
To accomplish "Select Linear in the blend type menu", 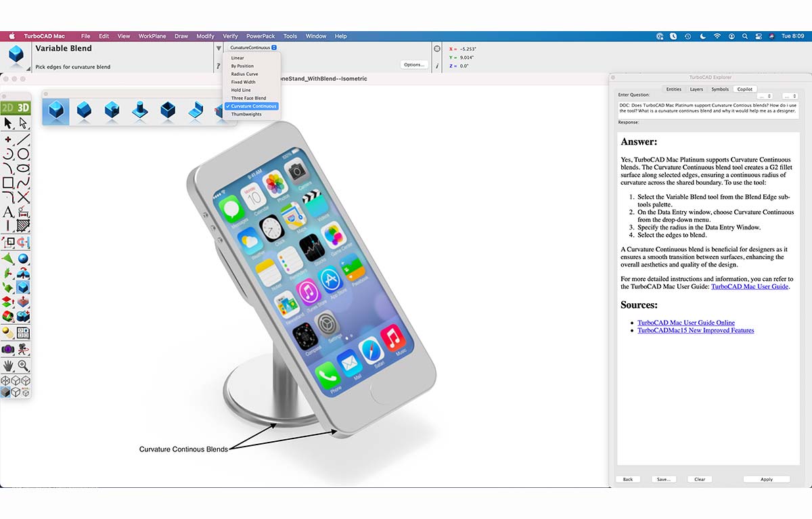I will [x=238, y=58].
